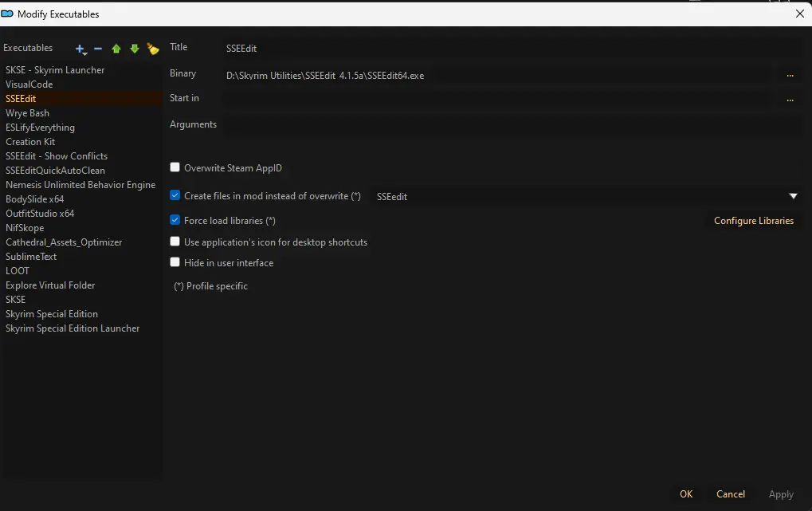The height and width of the screenshot is (511, 812).
Task: Click the Arguments input field
Action: (512, 124)
